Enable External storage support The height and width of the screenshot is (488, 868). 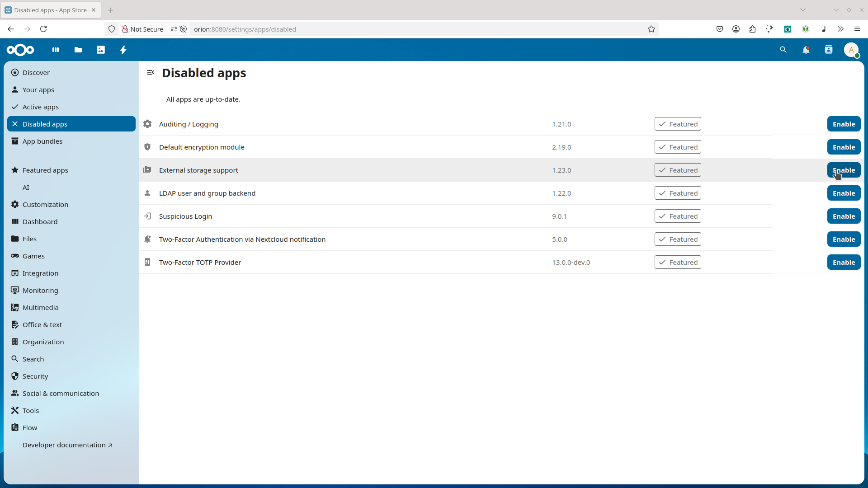pyautogui.click(x=844, y=170)
